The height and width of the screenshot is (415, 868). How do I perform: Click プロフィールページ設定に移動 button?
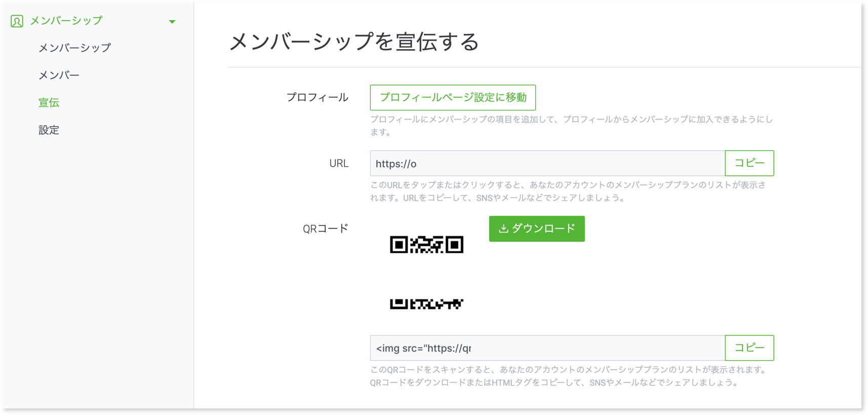tap(453, 97)
